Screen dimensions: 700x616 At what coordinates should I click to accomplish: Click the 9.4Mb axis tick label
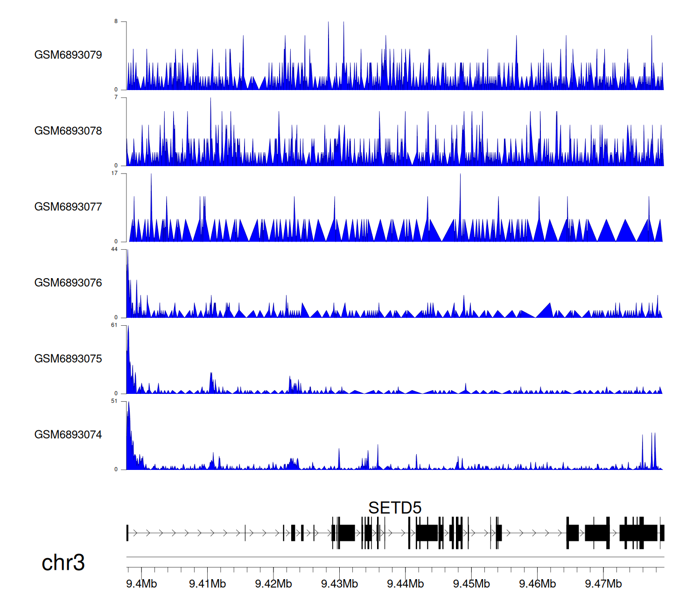[x=141, y=584]
